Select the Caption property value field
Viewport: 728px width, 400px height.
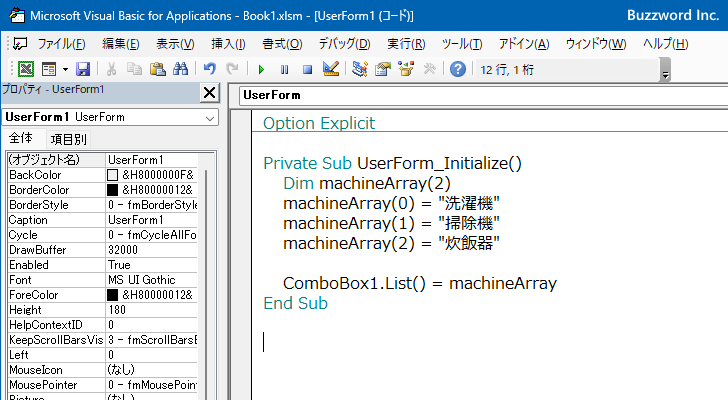[151, 219]
